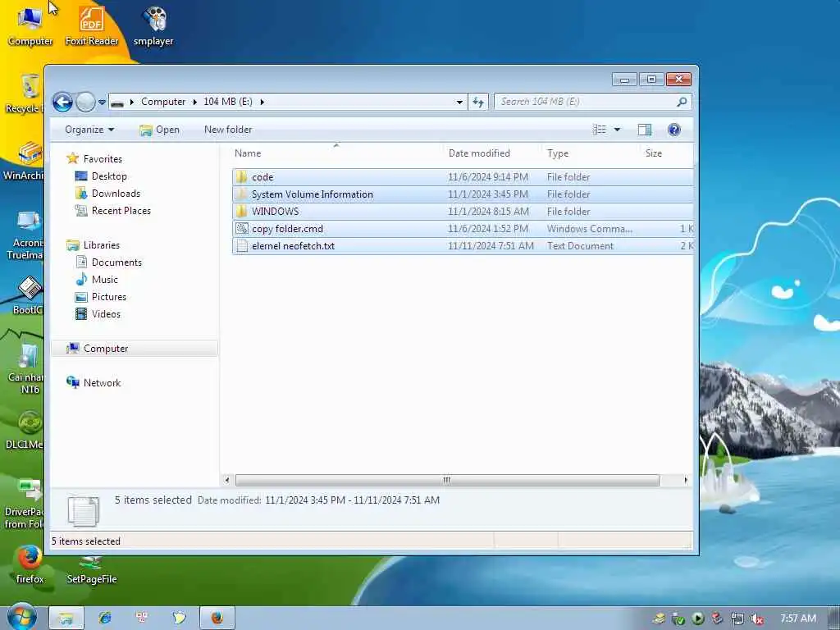Show the preview pane icon
This screenshot has height=630, width=840.
pos(645,130)
